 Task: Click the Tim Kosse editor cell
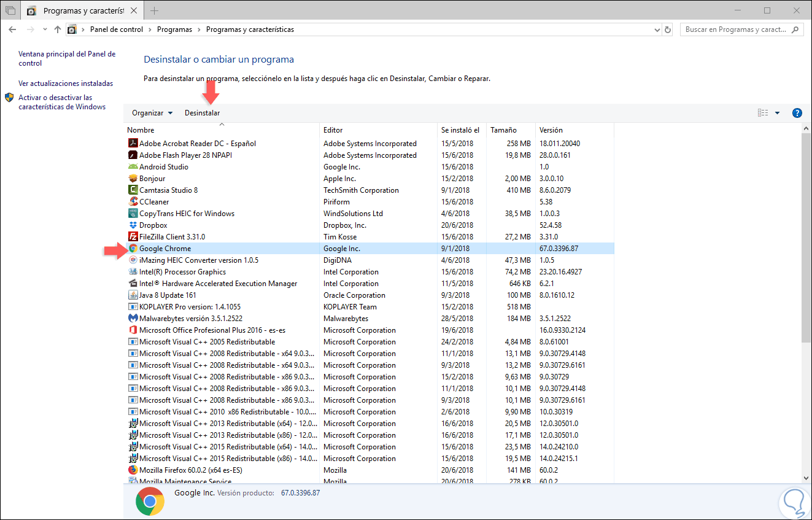[340, 237]
